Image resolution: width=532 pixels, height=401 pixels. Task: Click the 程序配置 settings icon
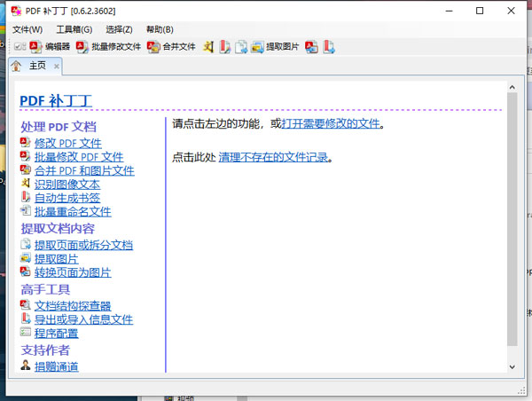point(26,333)
